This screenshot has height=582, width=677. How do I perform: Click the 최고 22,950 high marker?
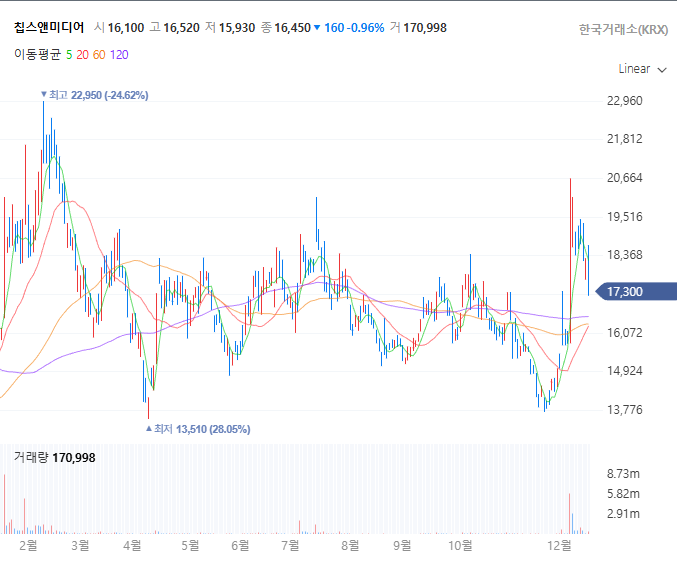(x=95, y=95)
